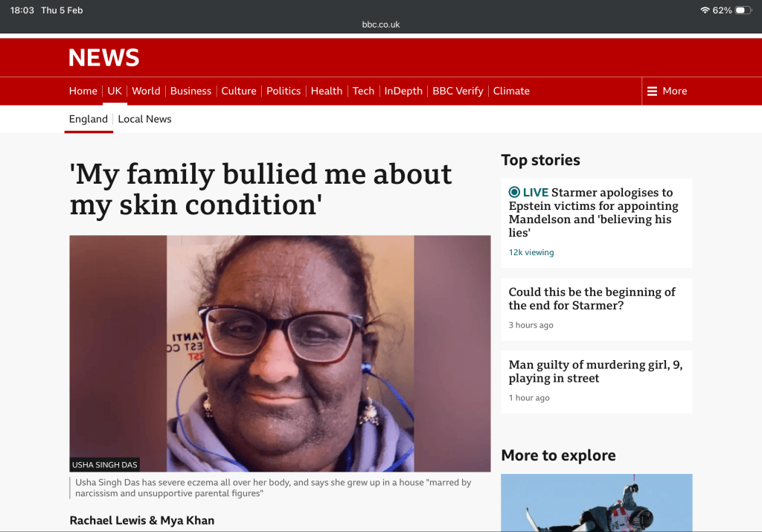The height and width of the screenshot is (532, 762).
Task: Open the Climate section link
Action: pos(511,92)
